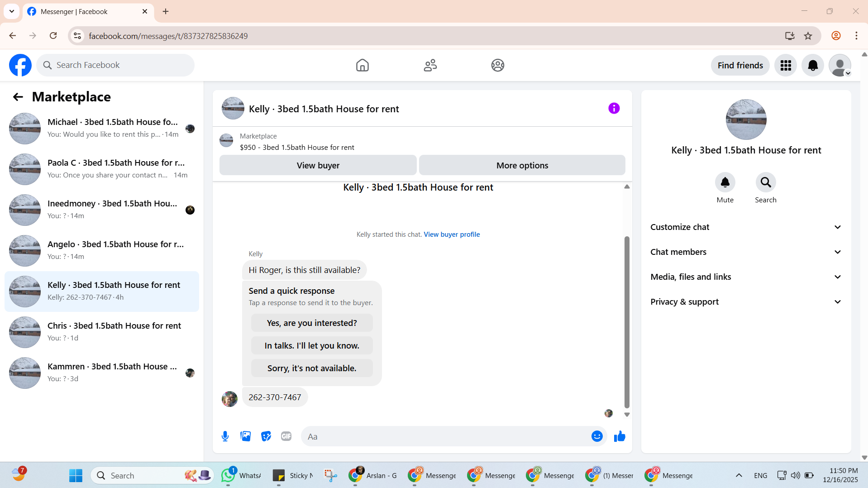Open the Groups icon in top navigation

click(497, 65)
